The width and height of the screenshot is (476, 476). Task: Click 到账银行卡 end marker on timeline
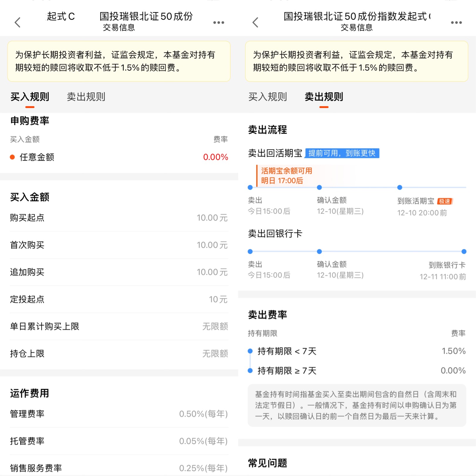point(464,251)
